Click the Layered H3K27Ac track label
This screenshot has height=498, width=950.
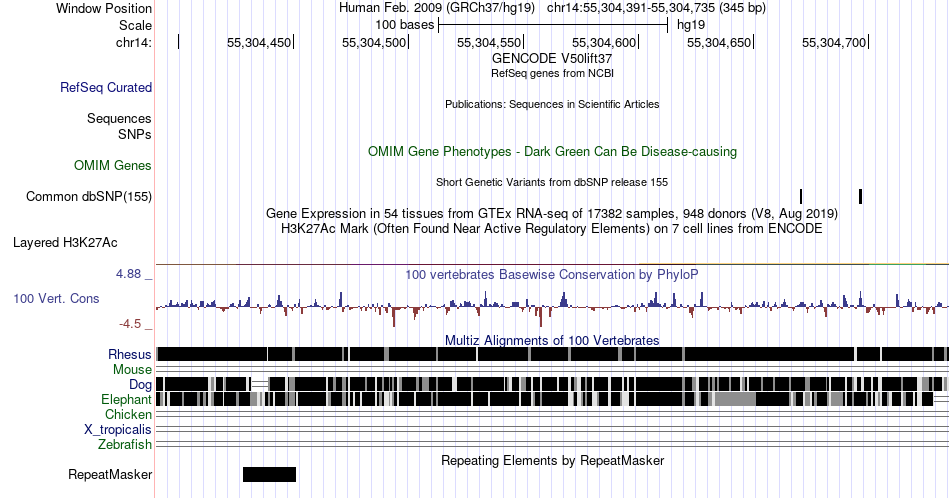tap(65, 242)
